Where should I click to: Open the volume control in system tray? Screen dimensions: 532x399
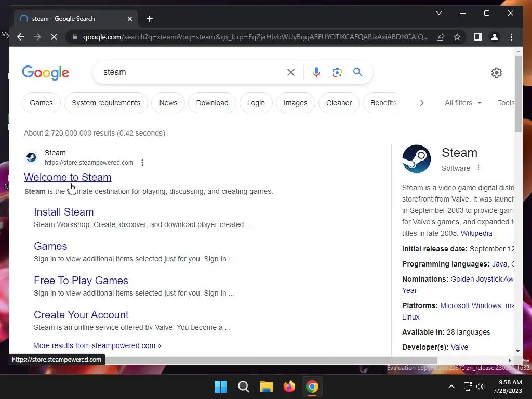[x=480, y=387]
